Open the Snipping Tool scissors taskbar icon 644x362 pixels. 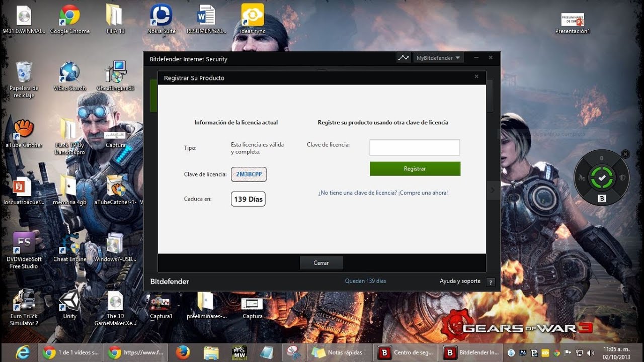click(292, 352)
